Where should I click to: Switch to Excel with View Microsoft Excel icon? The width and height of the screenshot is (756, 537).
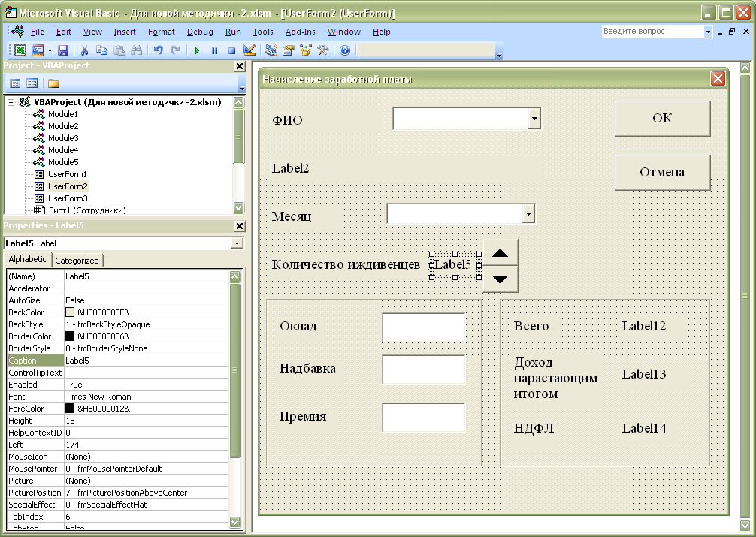19,50
